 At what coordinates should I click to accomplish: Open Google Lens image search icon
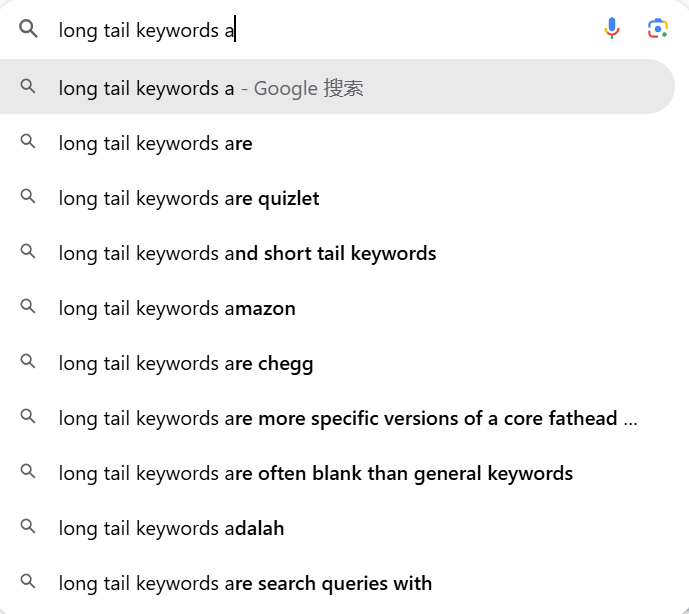tap(657, 29)
